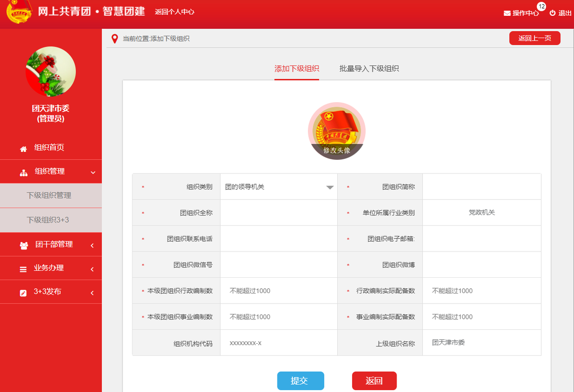This screenshot has height=392, width=574.
Task: Click 返回个人中心 link in header
Action: (175, 11)
